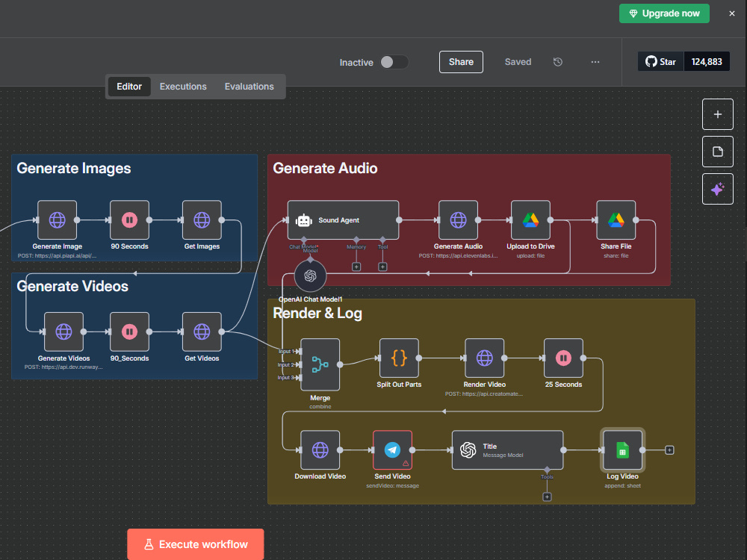
Task: Switch to the Executions tab
Action: 183,87
